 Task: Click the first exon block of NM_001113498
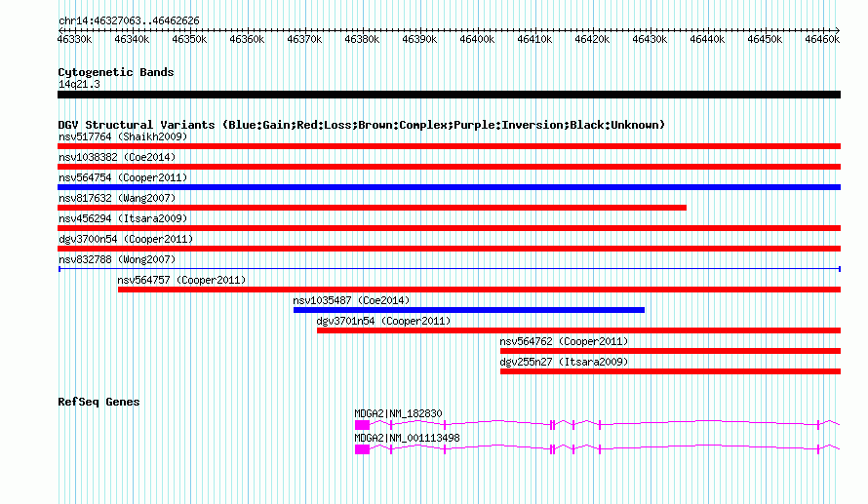click(362, 449)
